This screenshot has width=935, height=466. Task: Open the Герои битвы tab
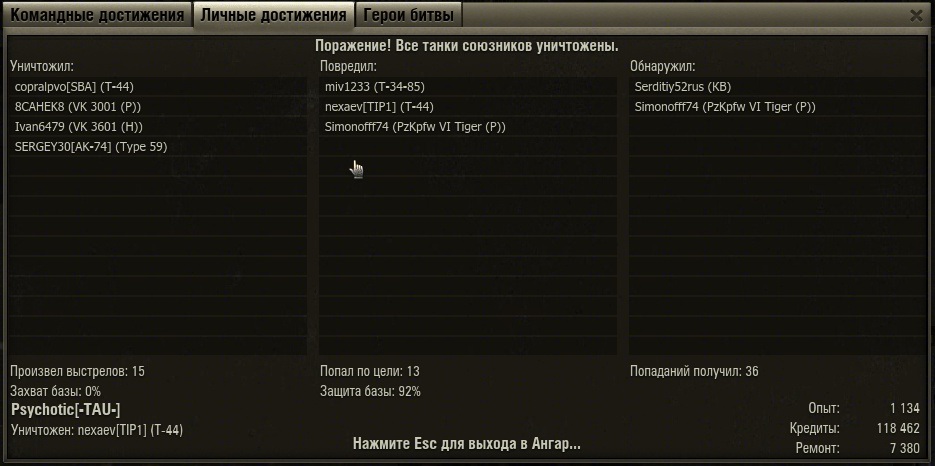tap(408, 15)
